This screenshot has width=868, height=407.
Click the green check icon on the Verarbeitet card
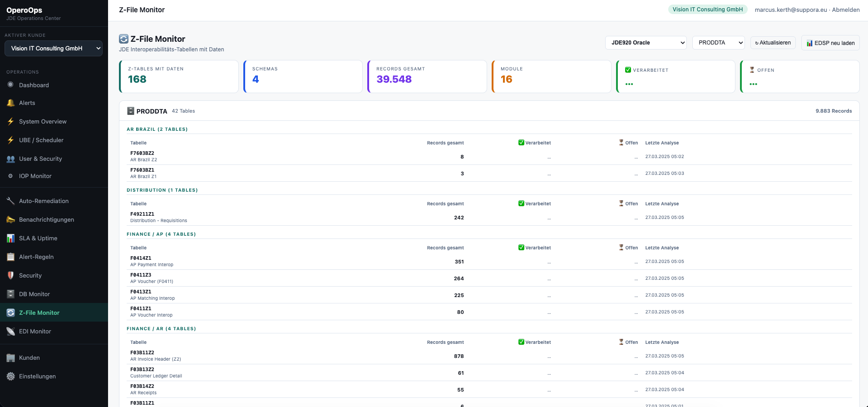coord(628,70)
